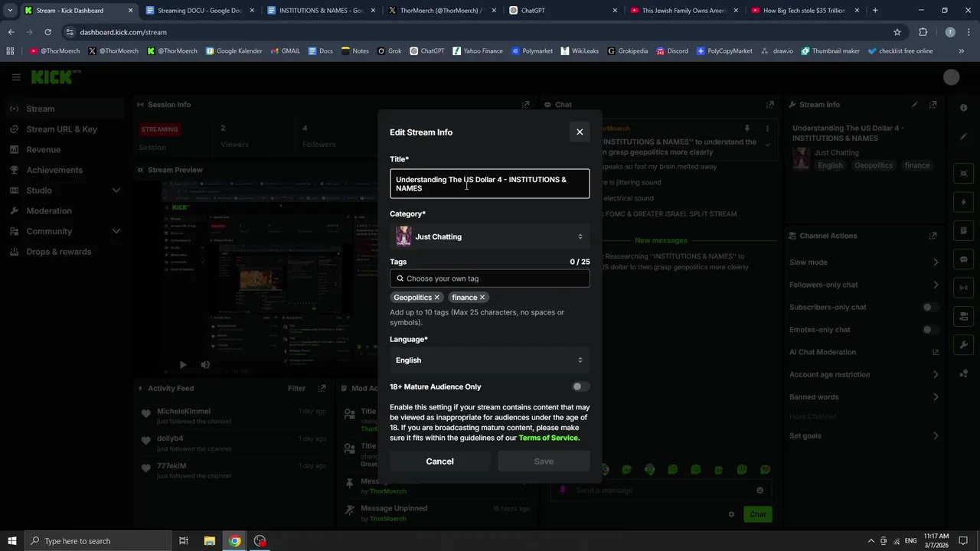Viewport: 980px width, 551px height.
Task: Click the address bar URL
Action: (x=123, y=32)
